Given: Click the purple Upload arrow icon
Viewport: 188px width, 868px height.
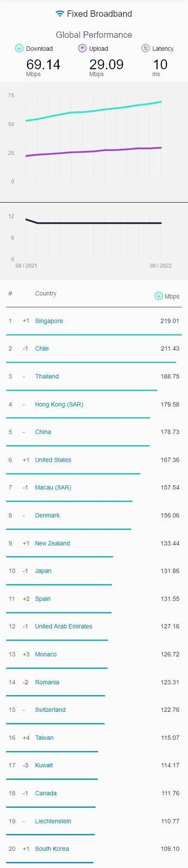Looking at the screenshot, I should click(x=82, y=48).
